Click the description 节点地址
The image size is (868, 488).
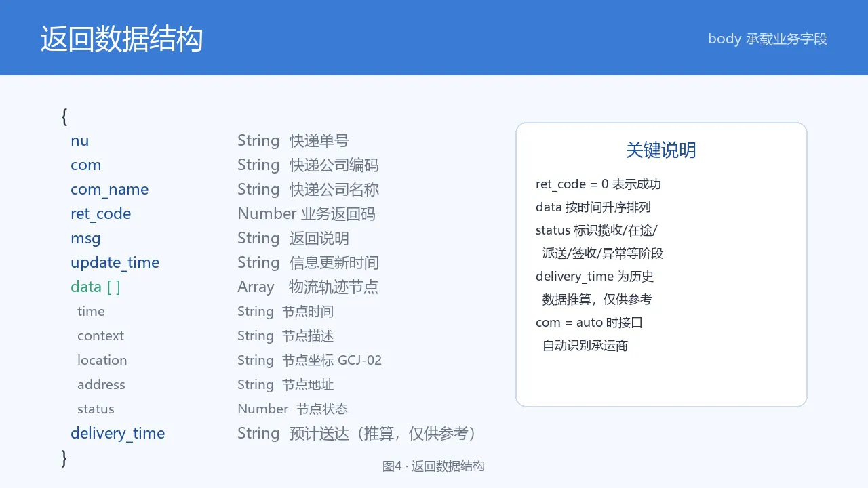tap(308, 385)
